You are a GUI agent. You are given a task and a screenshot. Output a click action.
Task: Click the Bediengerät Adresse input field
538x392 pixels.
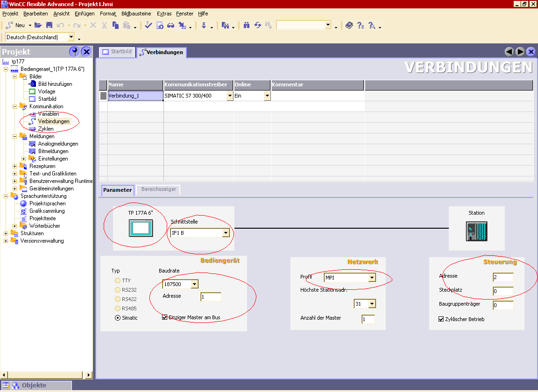pyautogui.click(x=211, y=297)
